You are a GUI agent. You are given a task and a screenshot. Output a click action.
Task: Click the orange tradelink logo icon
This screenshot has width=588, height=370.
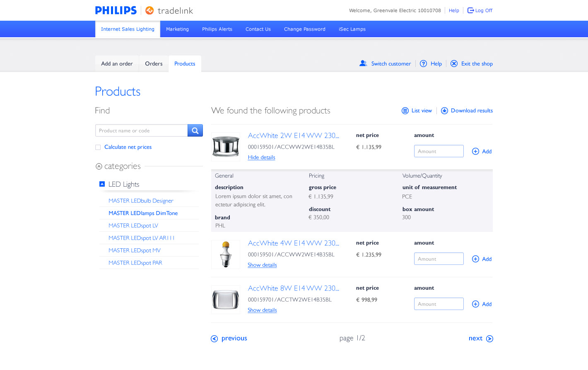click(150, 10)
